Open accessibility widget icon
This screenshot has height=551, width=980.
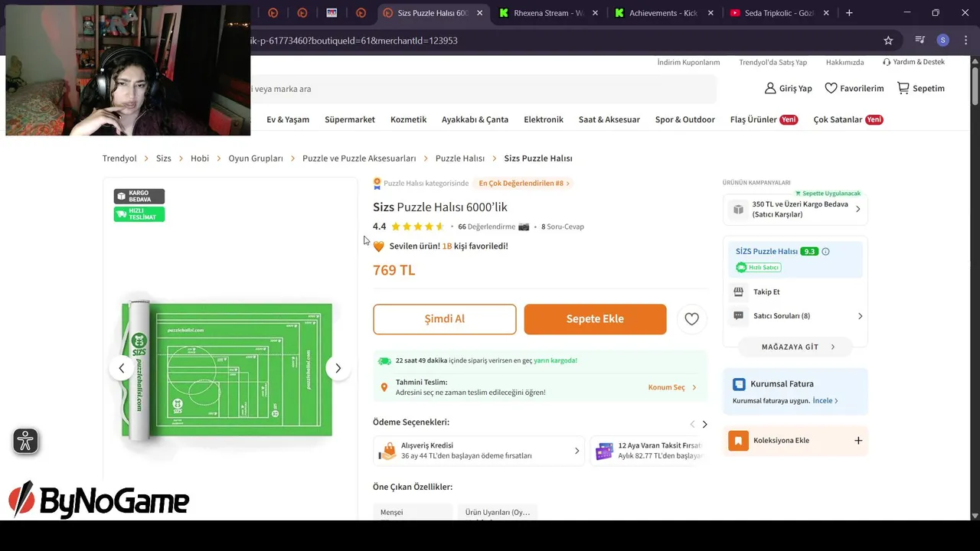tap(25, 441)
